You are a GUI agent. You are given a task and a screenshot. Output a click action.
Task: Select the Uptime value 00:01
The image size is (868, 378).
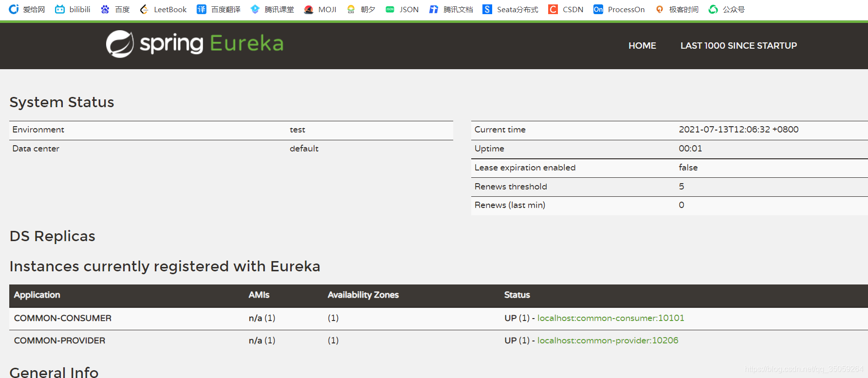point(690,149)
